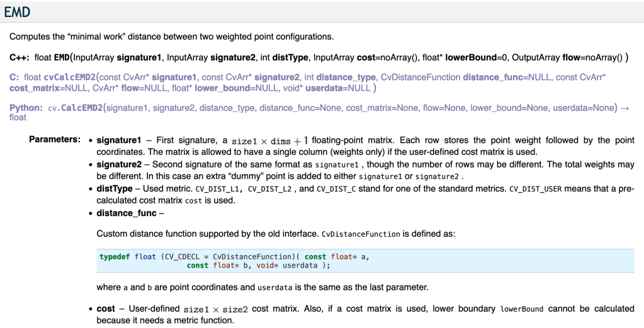
Task: Select the signature2 parameter name in list
Action: pyautogui.click(x=119, y=164)
